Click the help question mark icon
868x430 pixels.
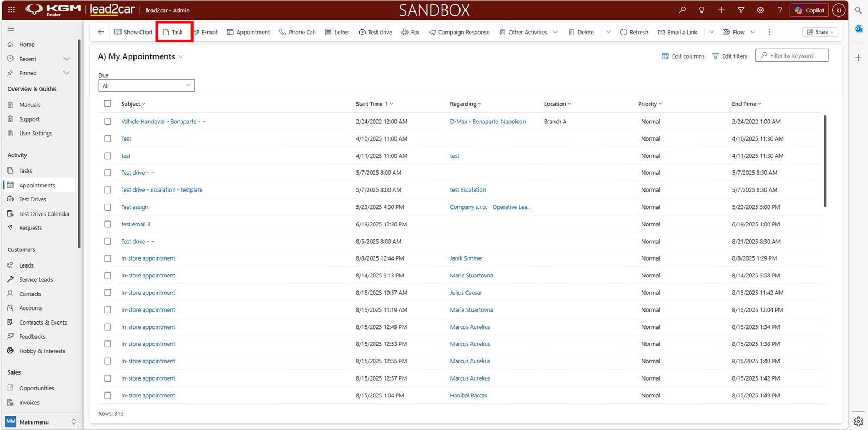[780, 10]
